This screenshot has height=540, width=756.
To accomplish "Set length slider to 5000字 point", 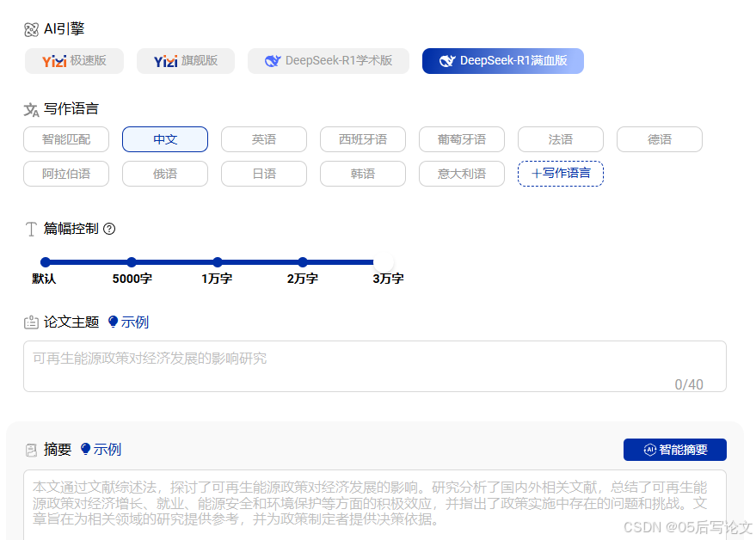I will pos(132,262).
